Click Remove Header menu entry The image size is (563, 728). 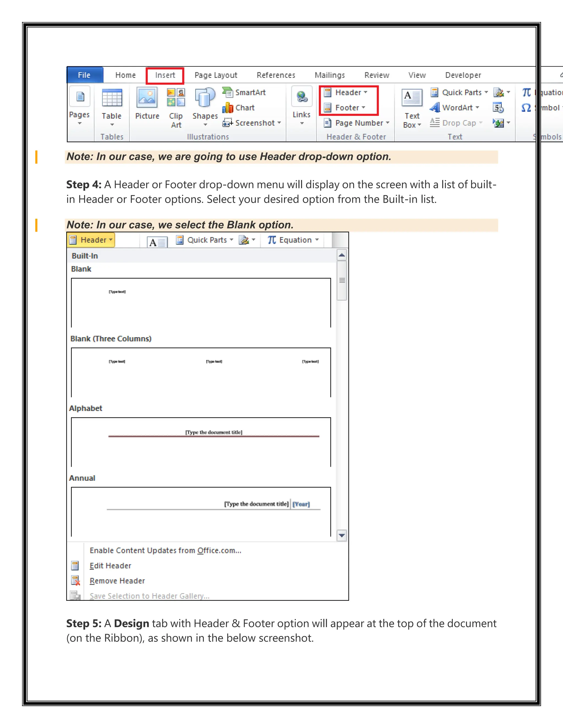[x=117, y=581]
